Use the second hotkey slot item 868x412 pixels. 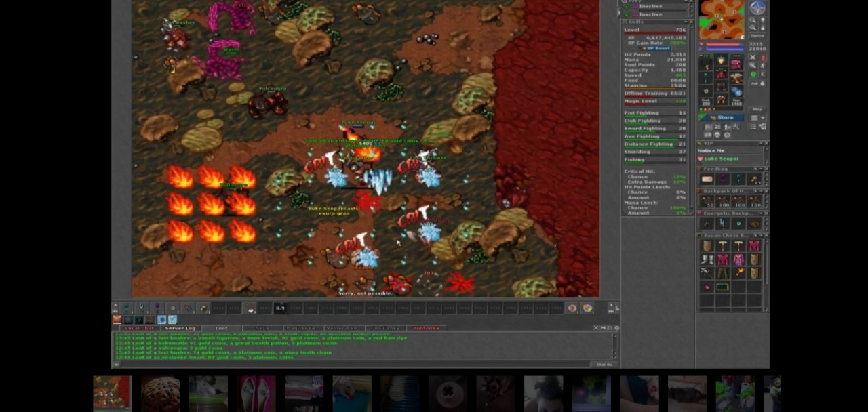click(x=140, y=307)
